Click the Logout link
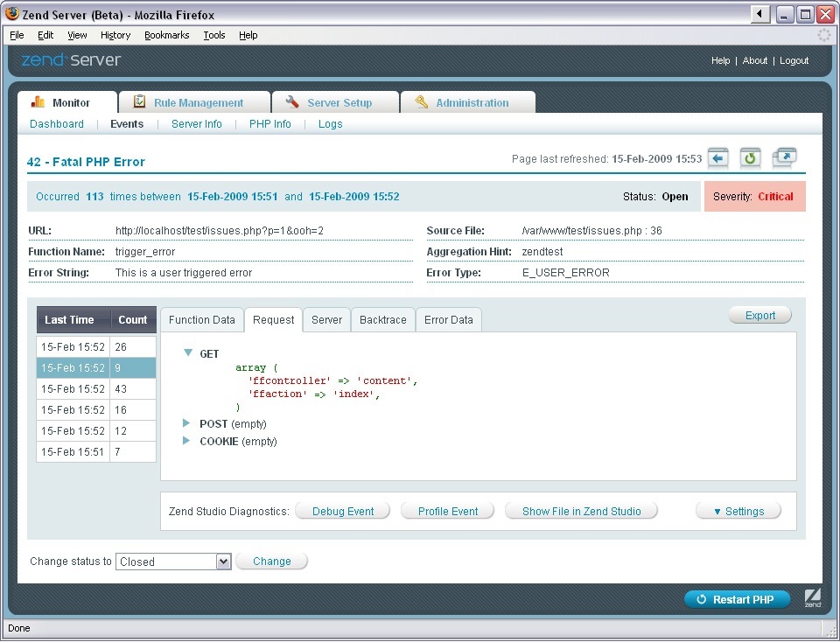The image size is (840, 642). tap(794, 60)
